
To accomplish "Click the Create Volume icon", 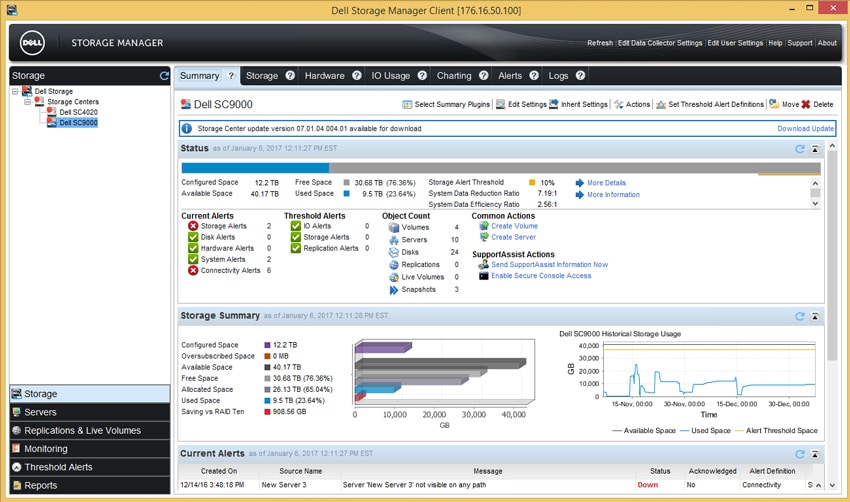I will coord(484,226).
